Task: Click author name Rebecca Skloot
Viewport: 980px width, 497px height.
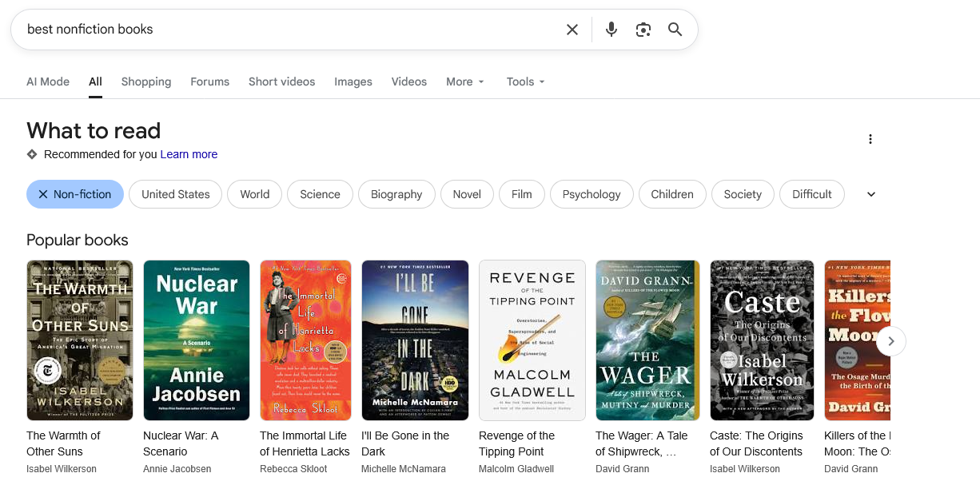Action: [x=293, y=469]
